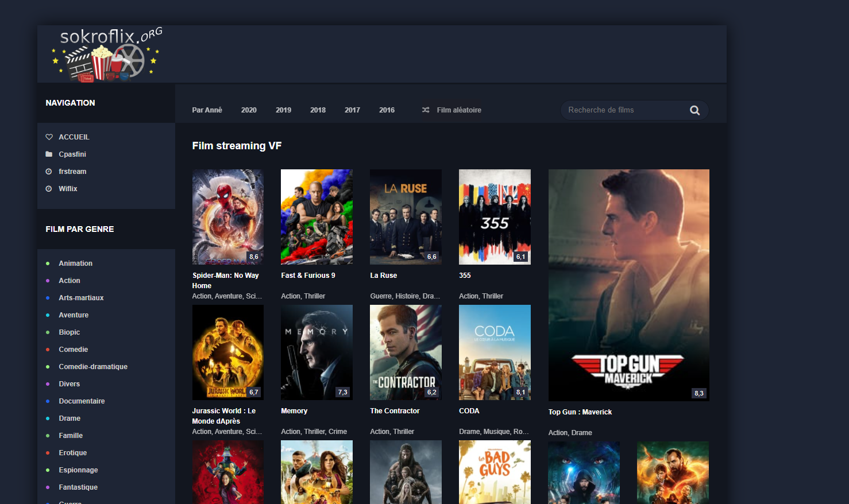Screen dimensions: 849x504
Task: Select the Action genre
Action: (70, 281)
